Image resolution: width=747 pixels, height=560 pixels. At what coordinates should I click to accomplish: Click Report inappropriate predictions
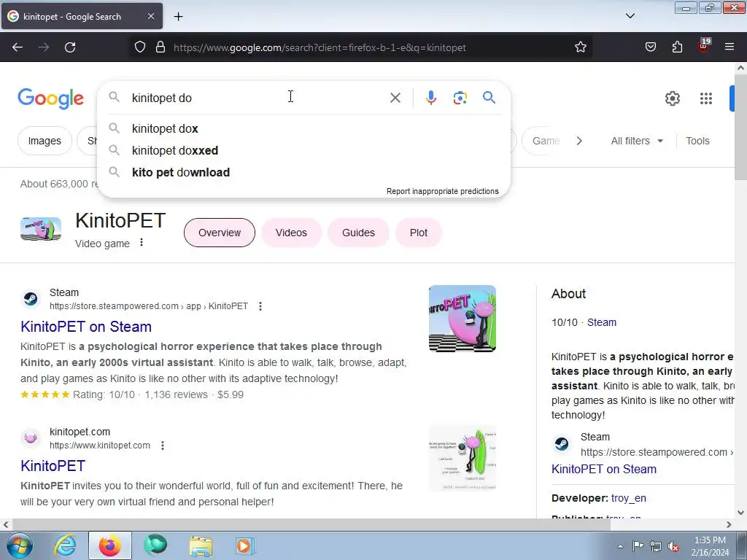[443, 192]
